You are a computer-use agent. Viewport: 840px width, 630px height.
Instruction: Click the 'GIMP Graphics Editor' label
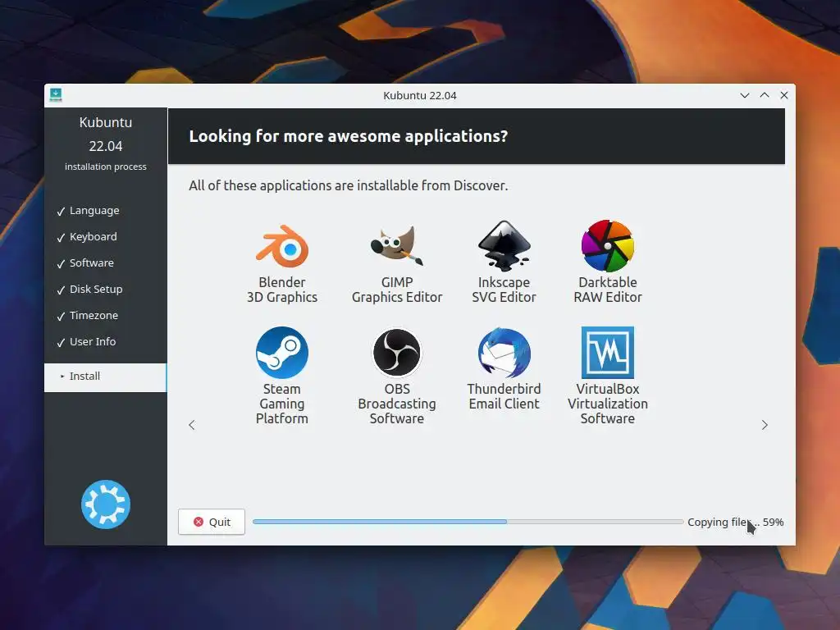pyautogui.click(x=397, y=290)
